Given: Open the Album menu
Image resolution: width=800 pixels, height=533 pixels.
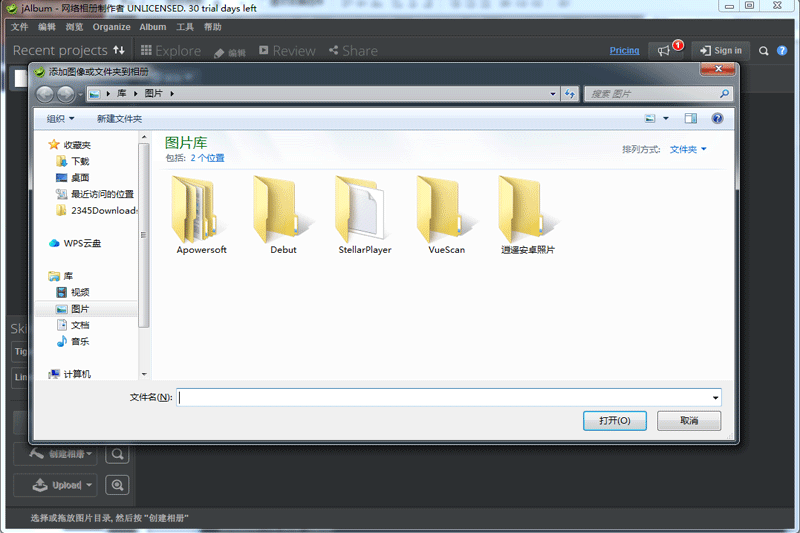Looking at the screenshot, I should pos(153,27).
